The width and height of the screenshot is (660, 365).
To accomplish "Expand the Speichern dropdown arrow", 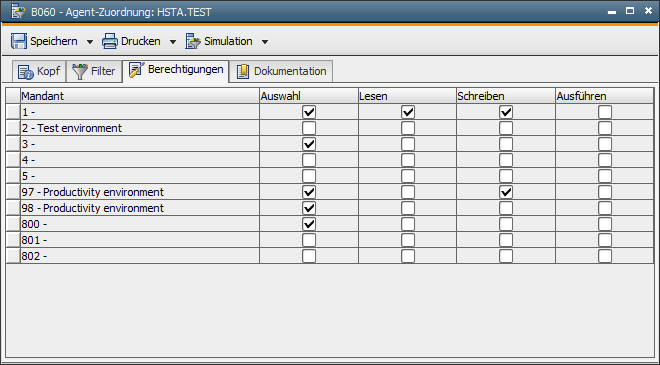I will pyautogui.click(x=90, y=42).
